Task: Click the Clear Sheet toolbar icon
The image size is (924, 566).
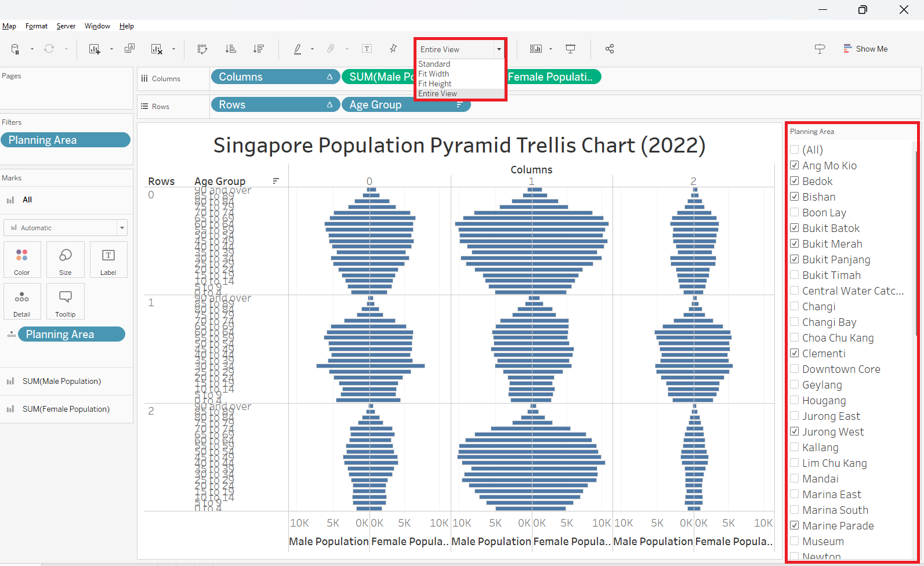Action: 157,49
